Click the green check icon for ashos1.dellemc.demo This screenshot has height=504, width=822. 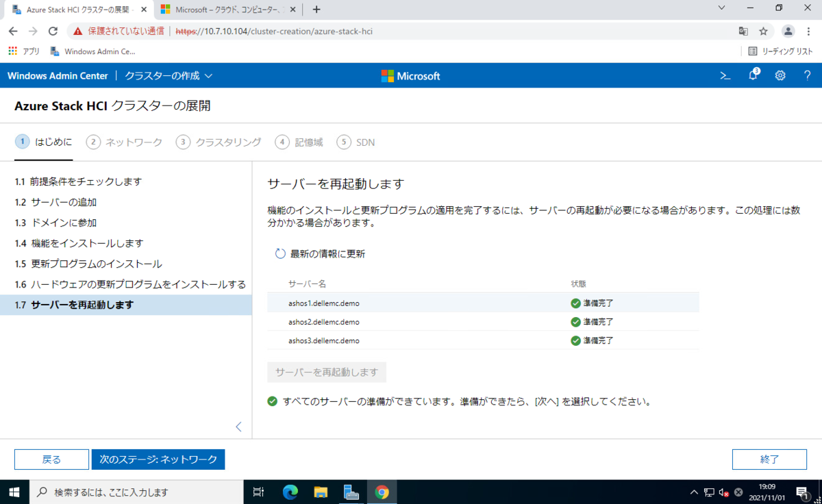(x=575, y=303)
